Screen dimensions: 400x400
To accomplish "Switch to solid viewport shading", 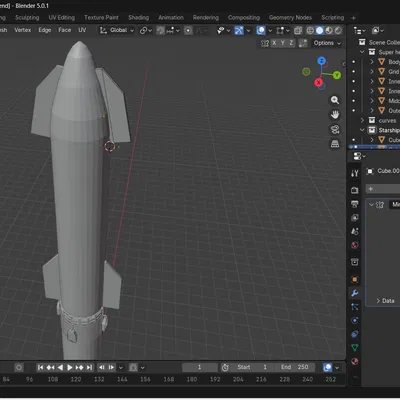I will [x=319, y=31].
